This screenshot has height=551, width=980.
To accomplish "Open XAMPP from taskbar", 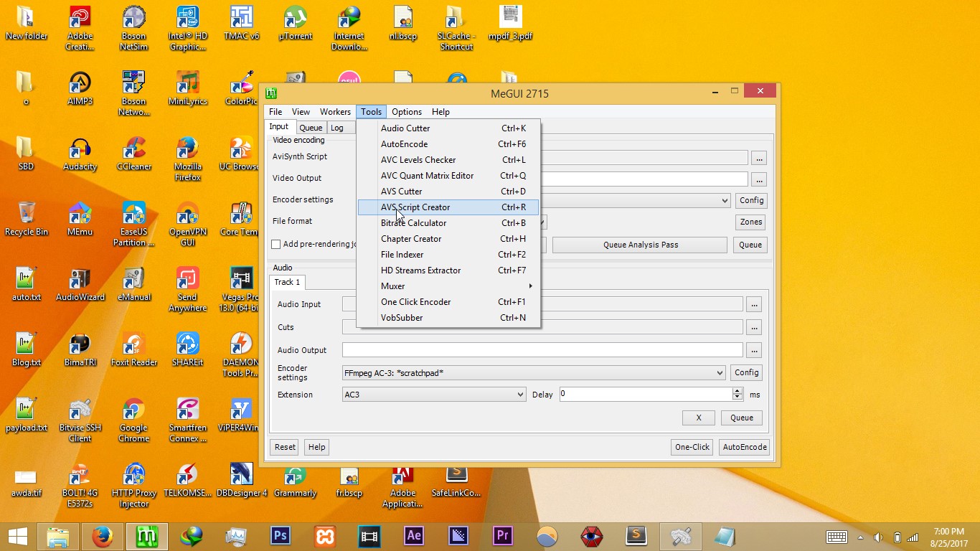I will coord(325,536).
